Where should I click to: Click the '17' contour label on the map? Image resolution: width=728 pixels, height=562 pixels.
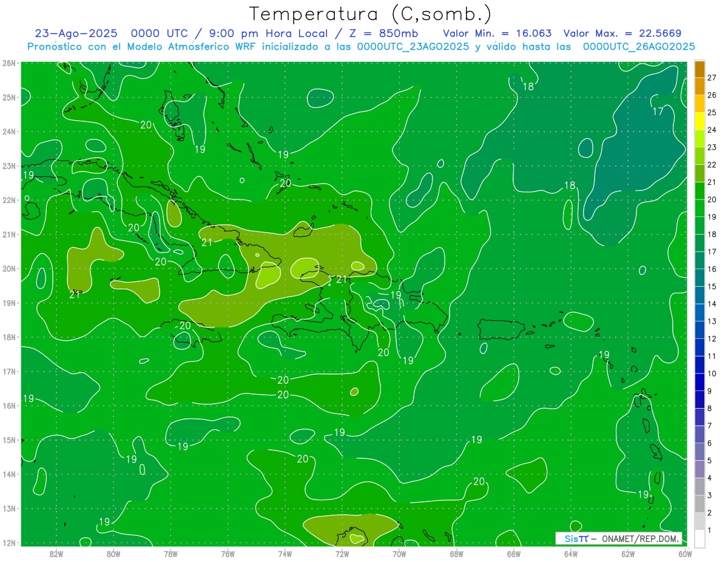(658, 112)
